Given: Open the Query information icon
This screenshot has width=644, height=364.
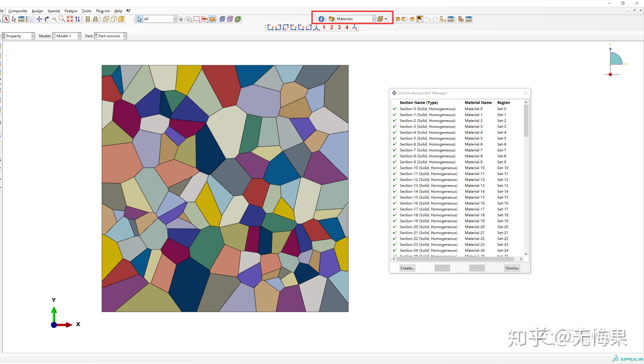Looking at the screenshot, I should (x=321, y=19).
